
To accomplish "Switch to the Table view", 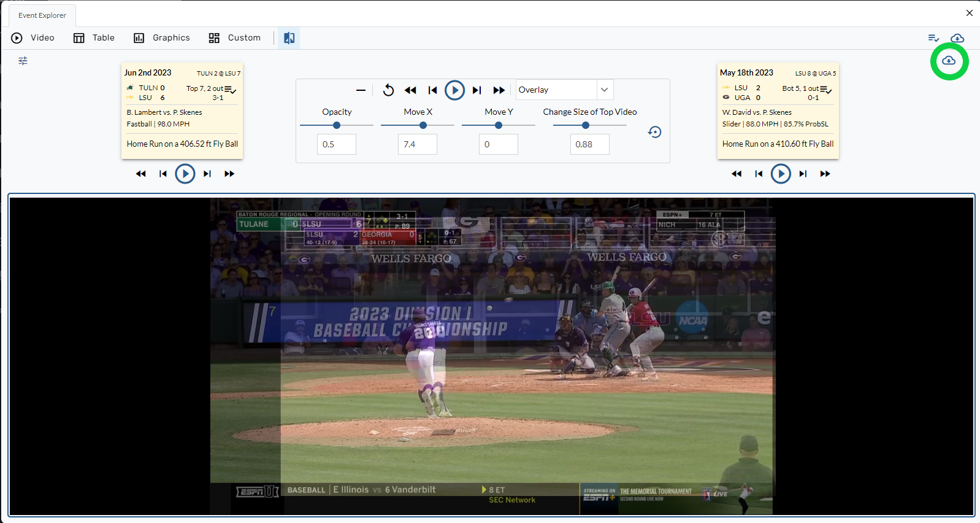I will click(94, 38).
